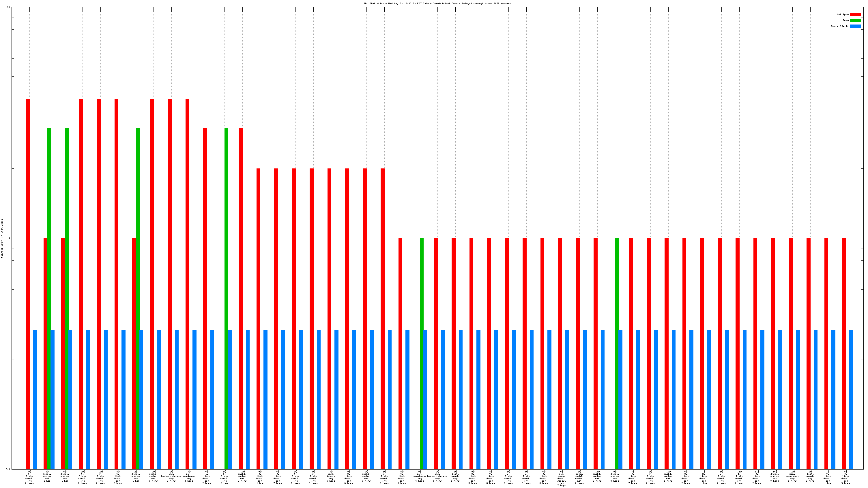Image resolution: width=868 pixels, height=488 pixels.
Task: Click the rightmost blue score bar
Action: (851, 399)
